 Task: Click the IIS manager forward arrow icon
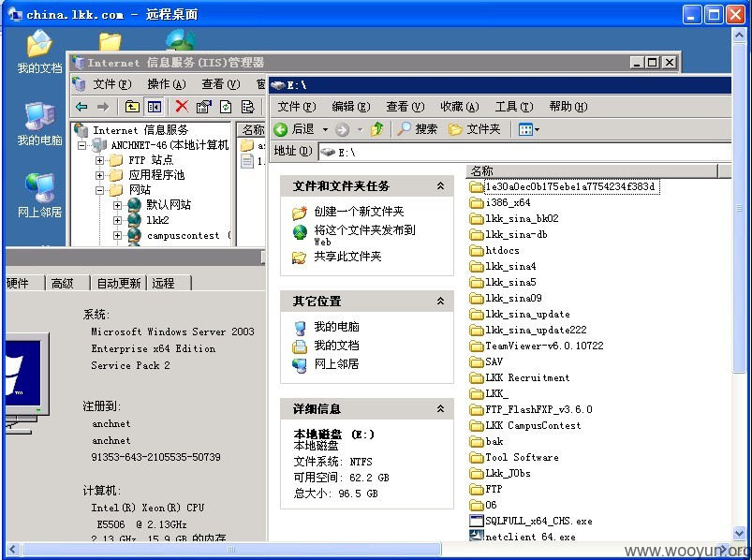pyautogui.click(x=103, y=107)
